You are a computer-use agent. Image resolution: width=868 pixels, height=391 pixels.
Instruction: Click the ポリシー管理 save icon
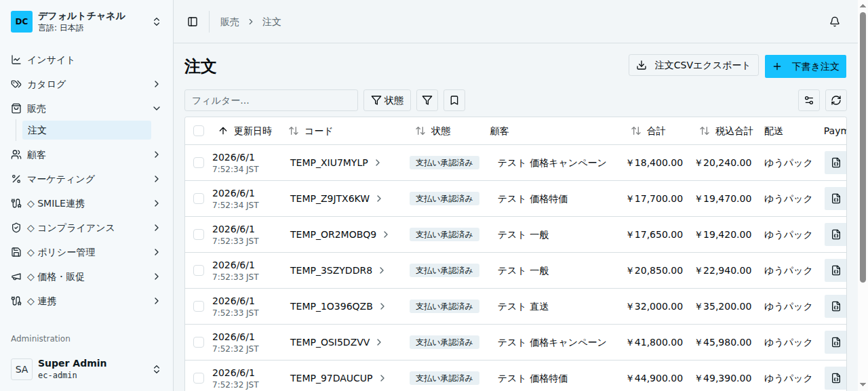click(x=16, y=252)
